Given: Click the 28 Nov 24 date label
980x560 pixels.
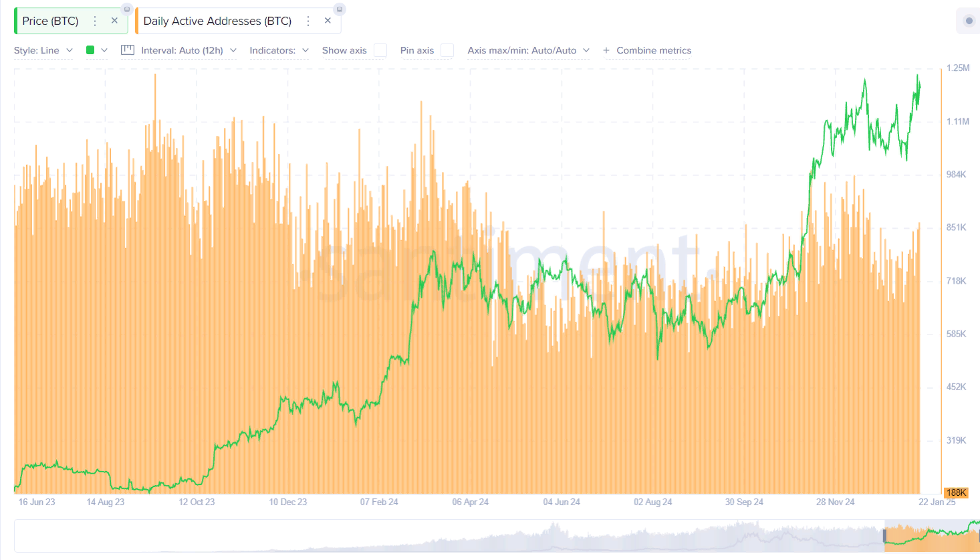Looking at the screenshot, I should click(835, 502).
